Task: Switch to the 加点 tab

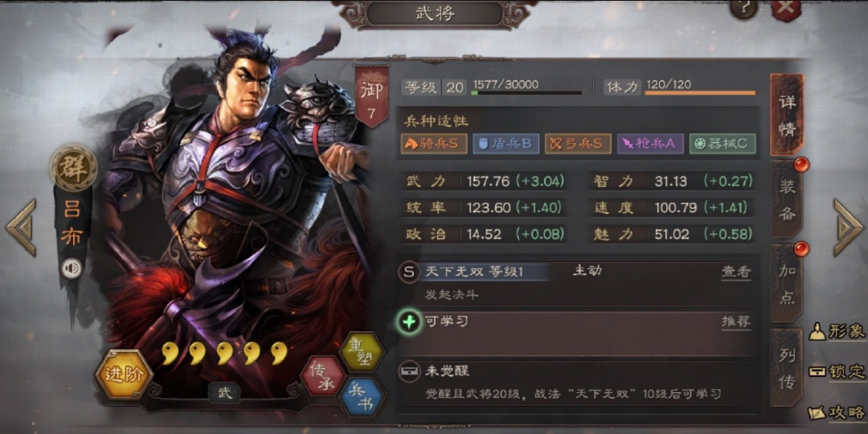Action: click(787, 284)
